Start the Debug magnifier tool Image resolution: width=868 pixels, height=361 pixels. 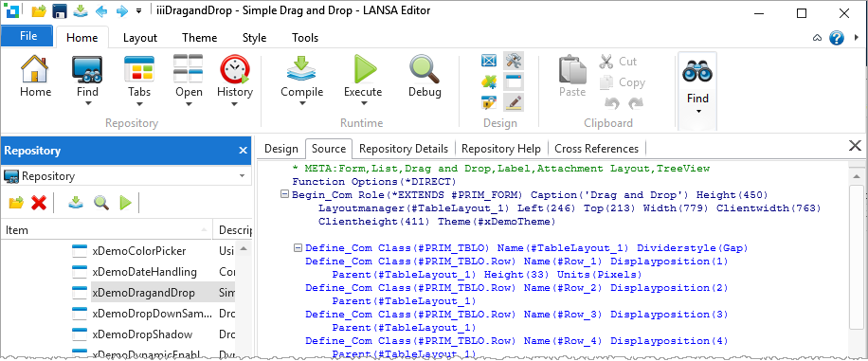425,69
